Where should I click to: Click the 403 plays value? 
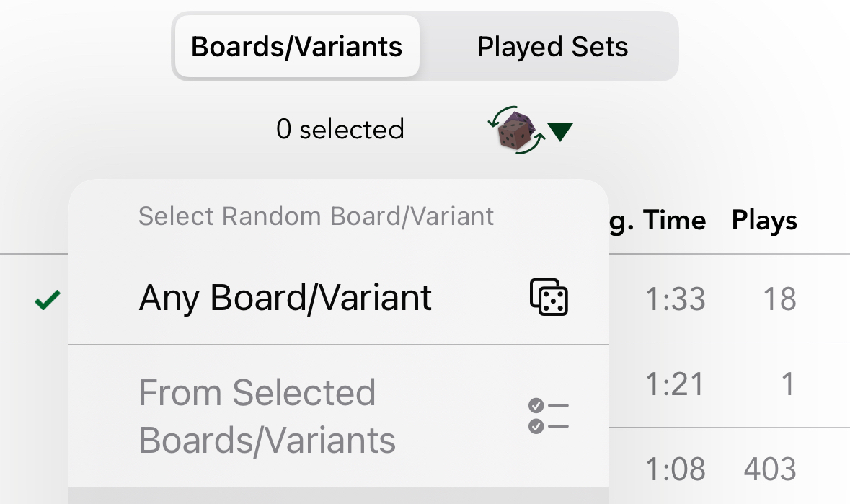(x=770, y=469)
